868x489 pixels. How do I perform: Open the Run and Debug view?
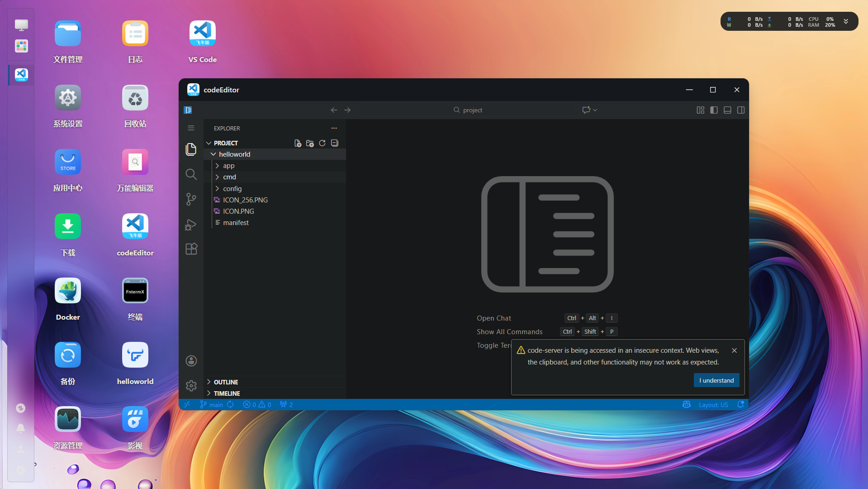click(x=191, y=225)
